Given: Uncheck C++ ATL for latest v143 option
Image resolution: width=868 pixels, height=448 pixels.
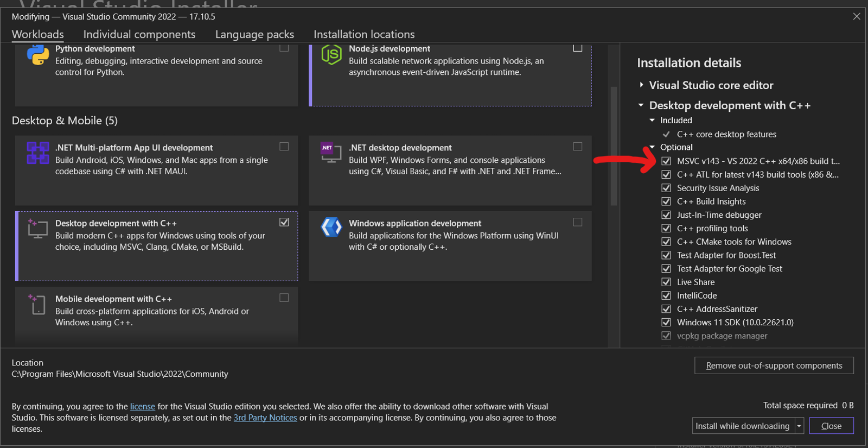Looking at the screenshot, I should point(666,175).
